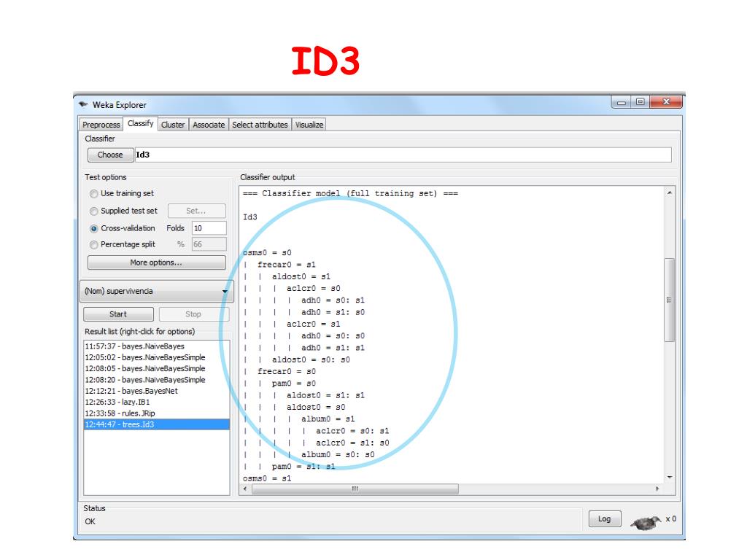Select the Cross-validation radio button

[94, 228]
